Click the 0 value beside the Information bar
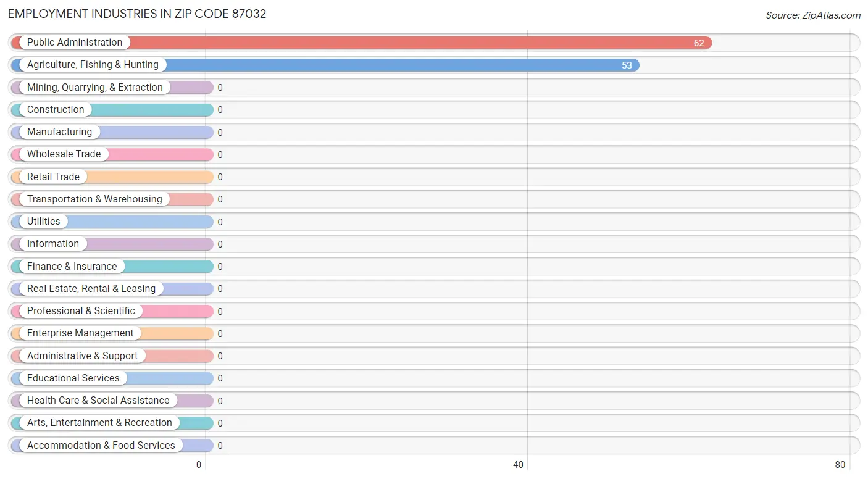The image size is (868, 479). click(220, 244)
